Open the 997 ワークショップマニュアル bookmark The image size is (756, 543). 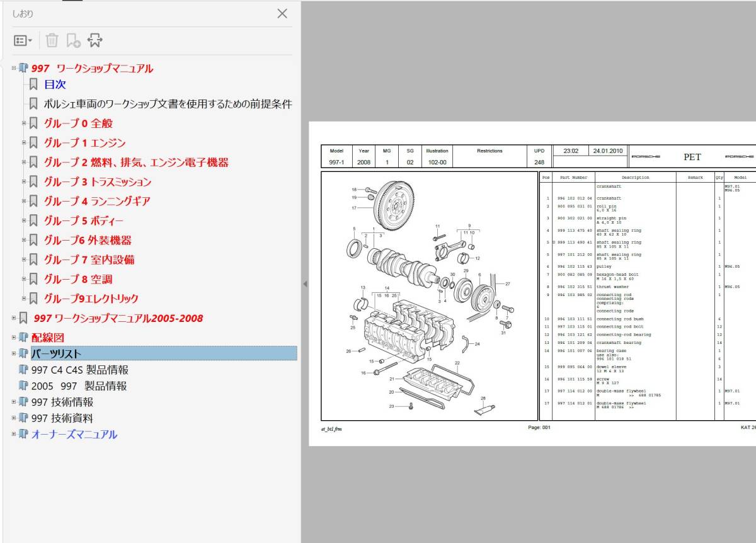click(x=92, y=69)
